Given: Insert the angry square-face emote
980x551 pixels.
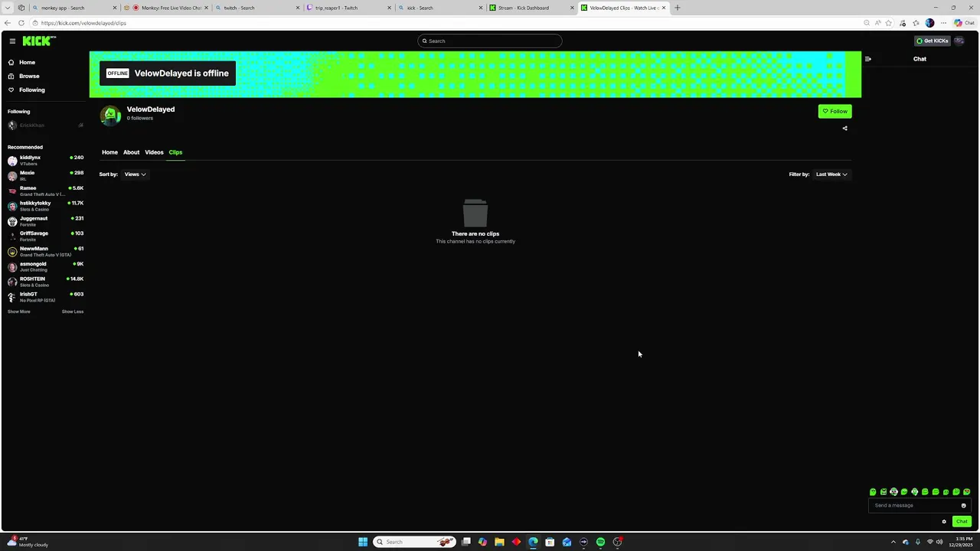Looking at the screenshot, I should point(884,492).
